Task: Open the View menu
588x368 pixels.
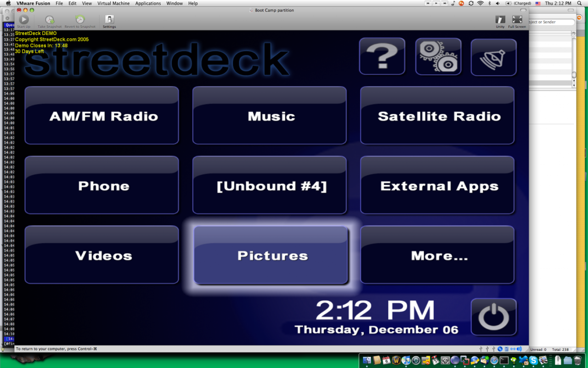Action: [x=87, y=3]
